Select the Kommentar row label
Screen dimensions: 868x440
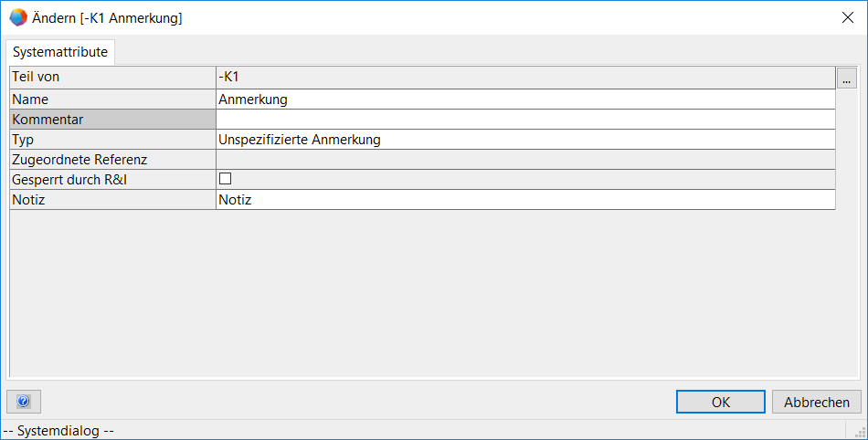[x=112, y=120]
